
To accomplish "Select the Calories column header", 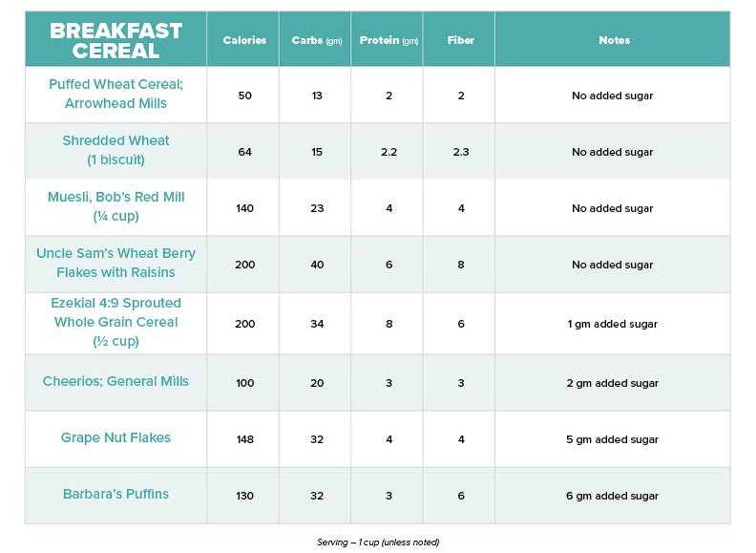I will pos(244,40).
